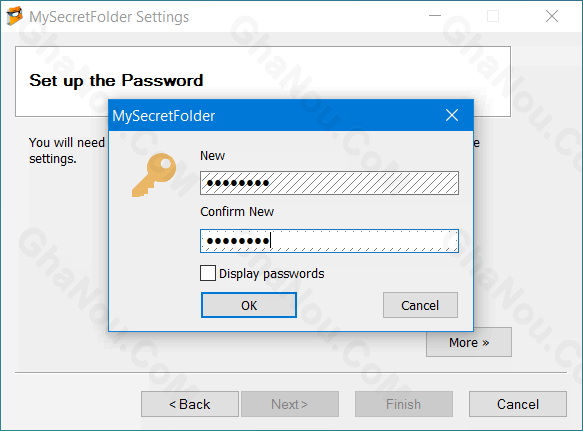Viewport: 583px width, 431px height.
Task: Focus the New password field
Action: click(x=329, y=183)
